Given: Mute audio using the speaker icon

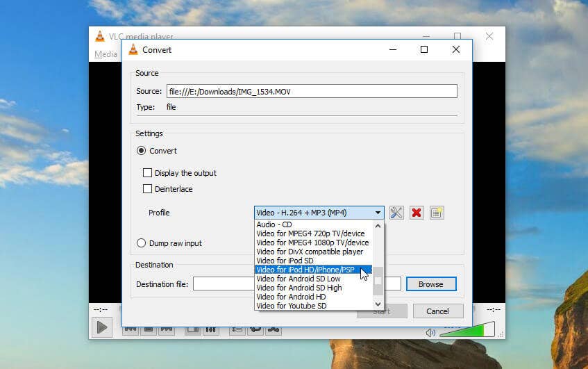Looking at the screenshot, I should (x=430, y=333).
